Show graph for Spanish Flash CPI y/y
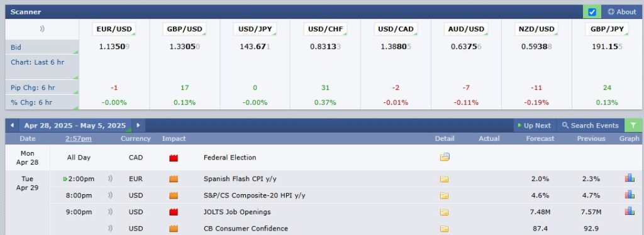Viewport: 644px width, 235px height. (629, 178)
